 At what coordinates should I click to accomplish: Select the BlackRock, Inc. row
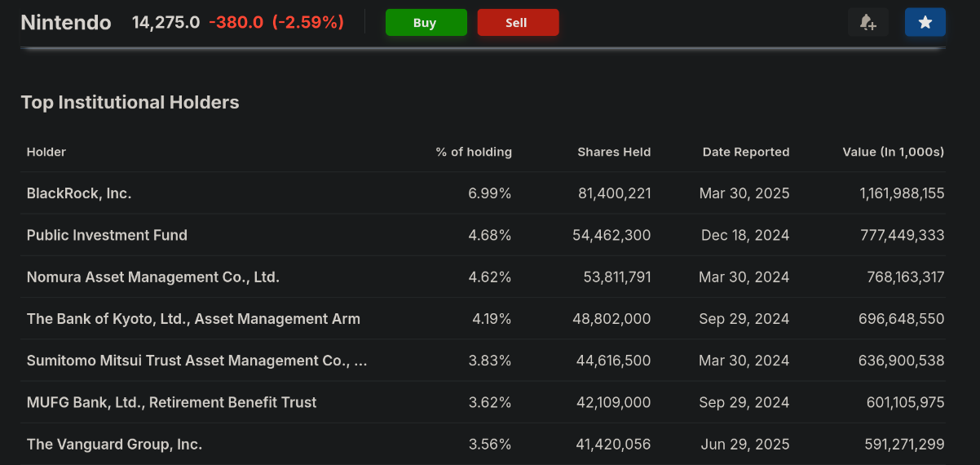483,193
